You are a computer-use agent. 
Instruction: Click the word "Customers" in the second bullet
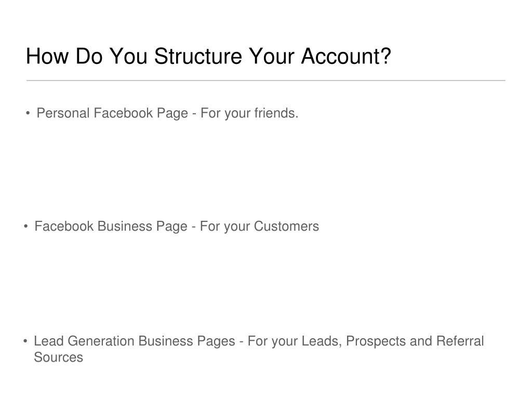point(286,227)
